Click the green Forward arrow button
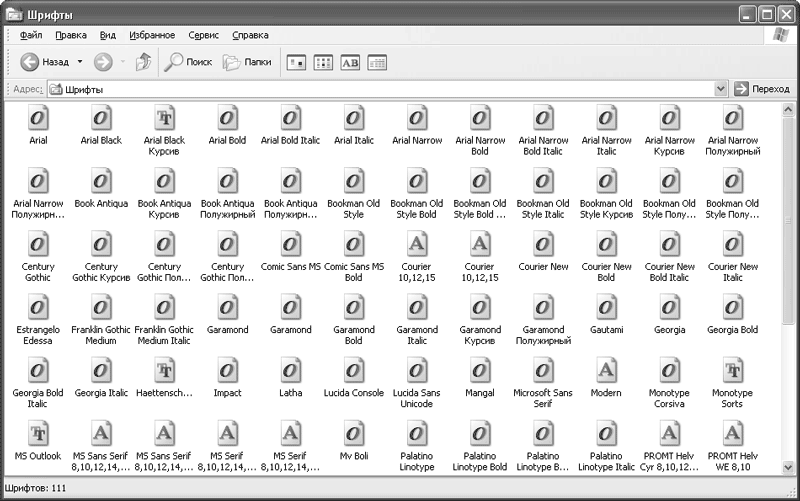 tap(103, 62)
